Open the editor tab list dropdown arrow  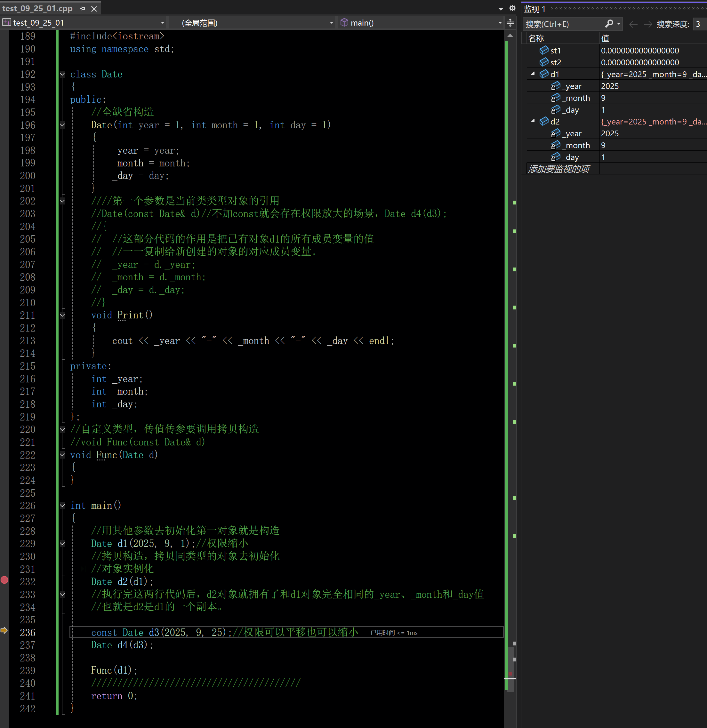click(501, 9)
